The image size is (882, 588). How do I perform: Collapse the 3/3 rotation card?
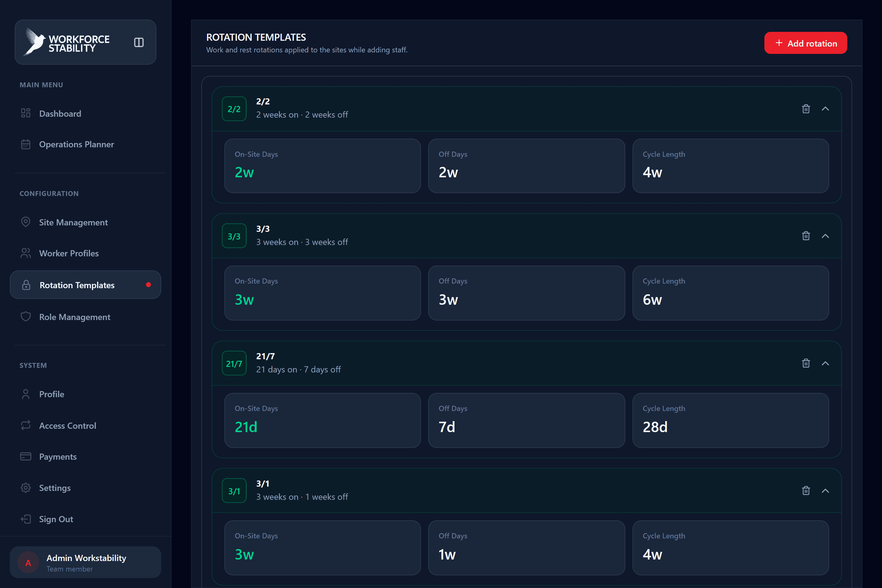coord(825,236)
